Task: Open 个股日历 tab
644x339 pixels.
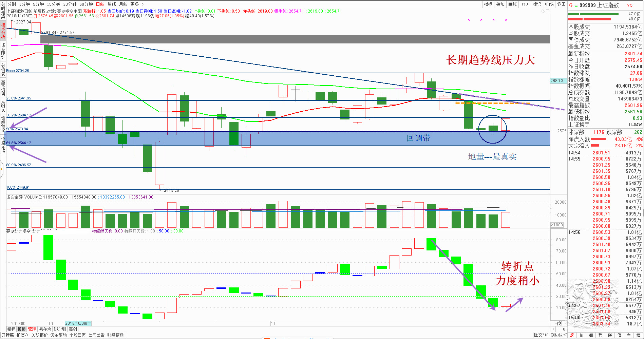Action: coord(78,335)
